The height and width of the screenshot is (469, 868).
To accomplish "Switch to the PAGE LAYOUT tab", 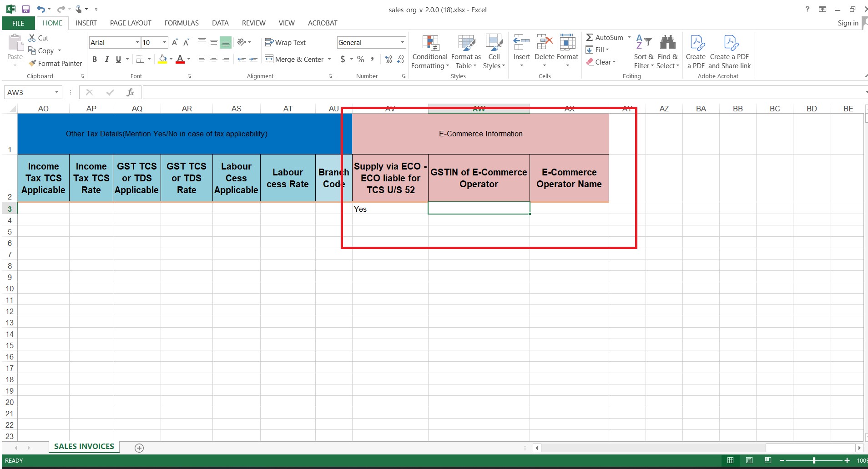I will click(x=131, y=23).
